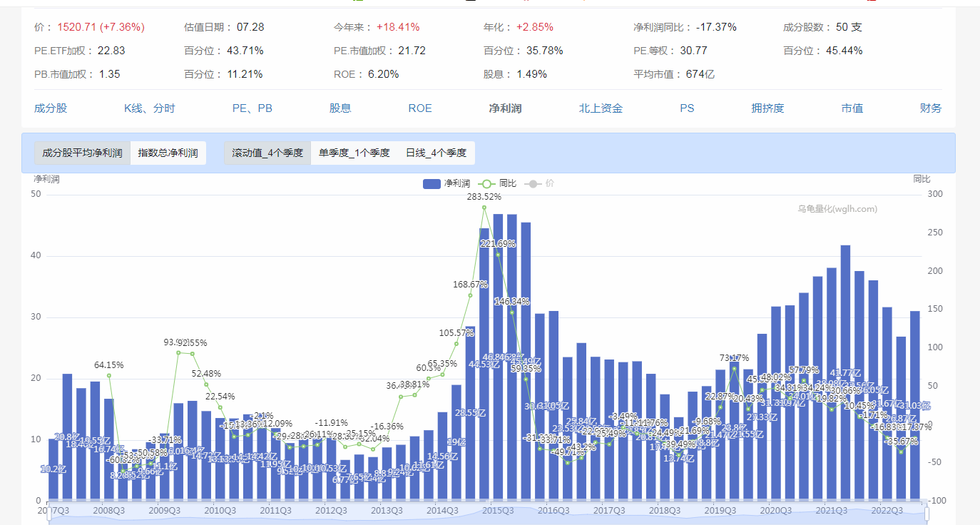Click the 2019Q3 x-axis label
980x525 pixels.
click(720, 511)
